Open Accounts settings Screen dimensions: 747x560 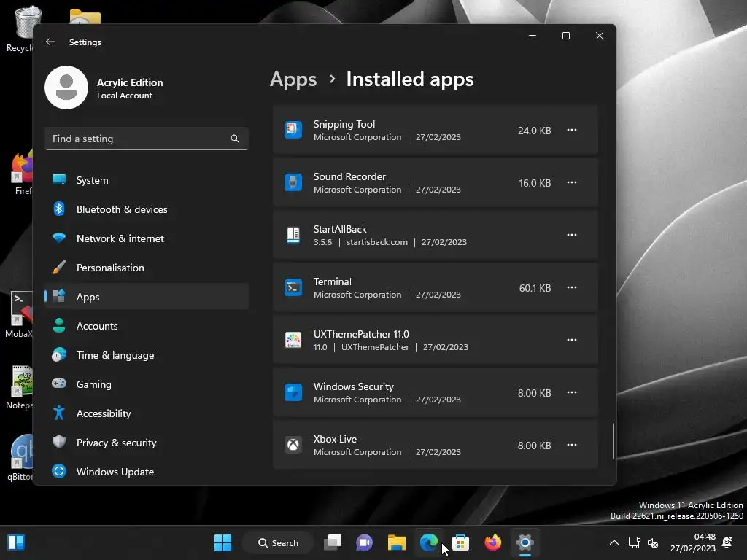point(147,326)
